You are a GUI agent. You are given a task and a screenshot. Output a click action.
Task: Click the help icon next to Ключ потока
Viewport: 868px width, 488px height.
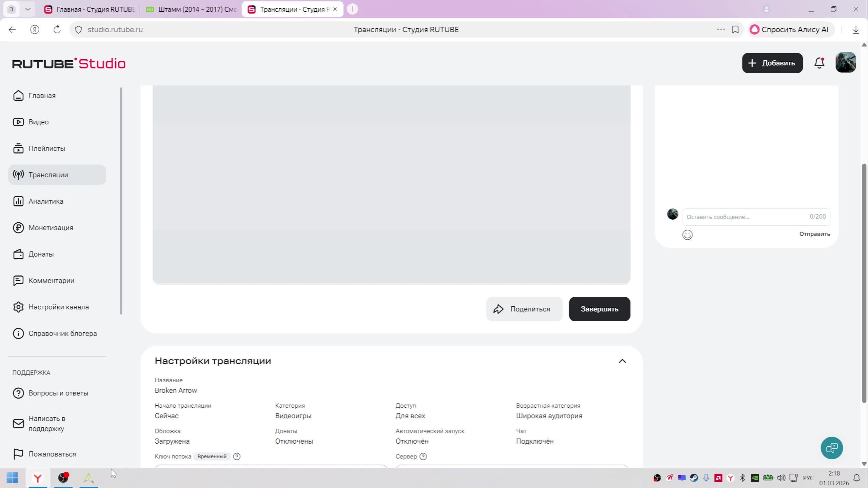237,456
